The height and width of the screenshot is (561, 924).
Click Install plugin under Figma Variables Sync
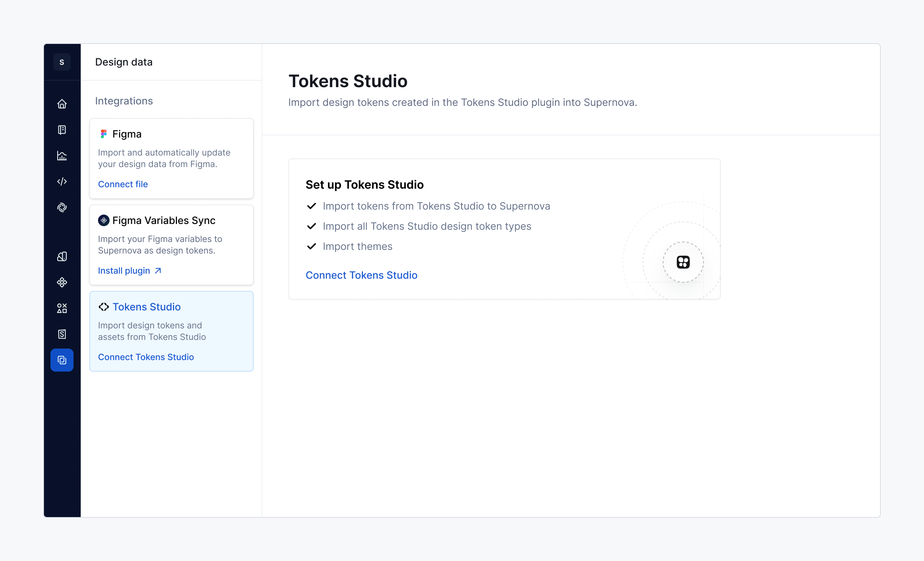point(124,270)
